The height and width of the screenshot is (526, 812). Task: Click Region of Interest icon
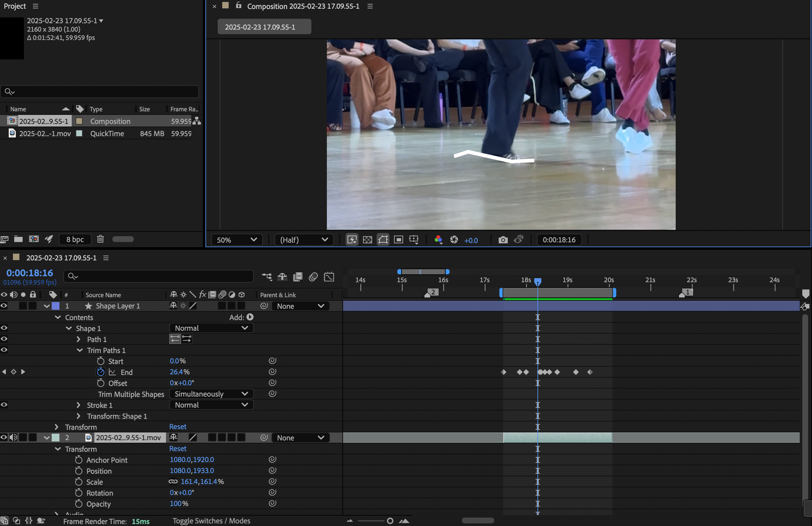click(399, 240)
